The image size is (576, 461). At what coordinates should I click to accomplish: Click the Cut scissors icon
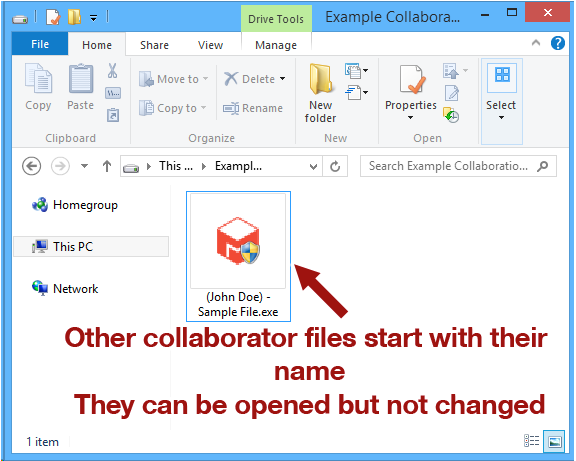(112, 70)
